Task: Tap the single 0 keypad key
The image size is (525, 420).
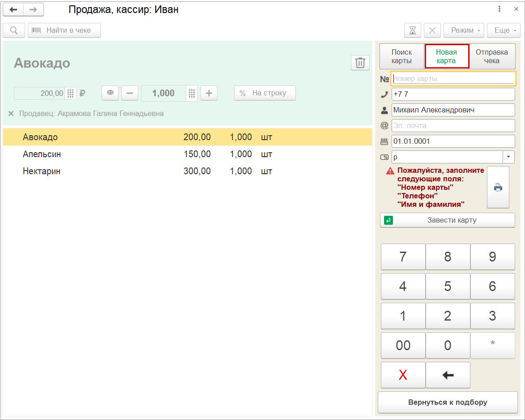Action: coord(448,345)
